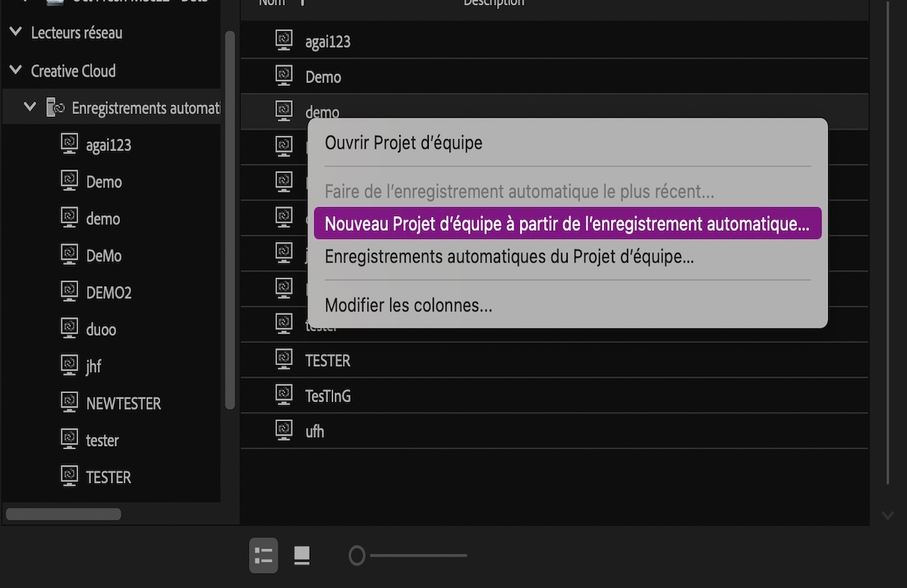907x588 pixels.
Task: Collapse the Creative Cloud section
Action: 14,71
